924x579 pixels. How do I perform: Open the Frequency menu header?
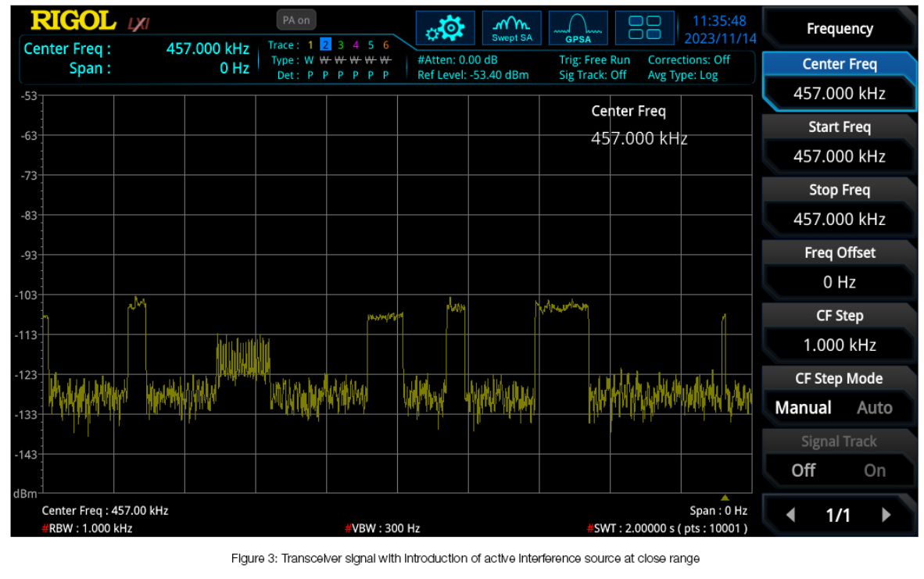point(839,29)
